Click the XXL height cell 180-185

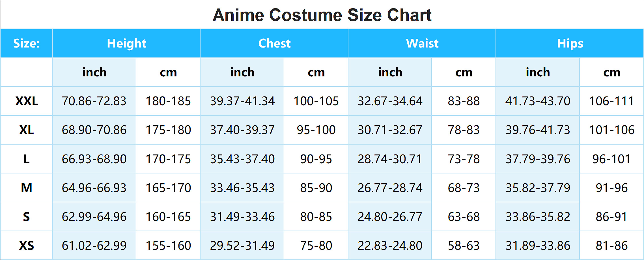(168, 101)
